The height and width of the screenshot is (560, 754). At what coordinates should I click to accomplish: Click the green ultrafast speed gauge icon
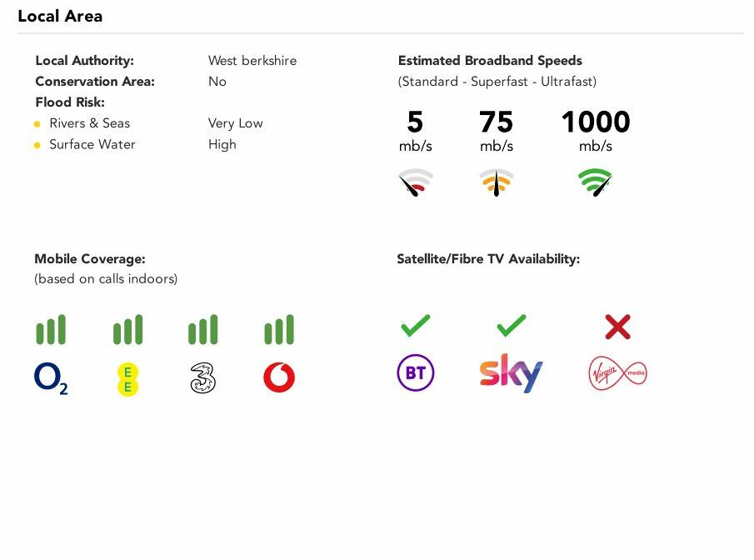point(596,182)
